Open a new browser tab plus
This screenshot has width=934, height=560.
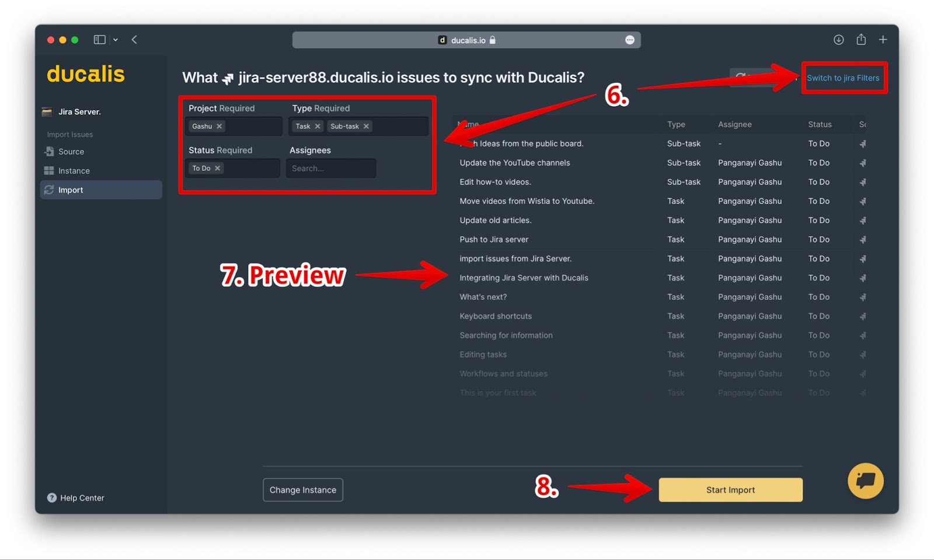pyautogui.click(x=883, y=40)
